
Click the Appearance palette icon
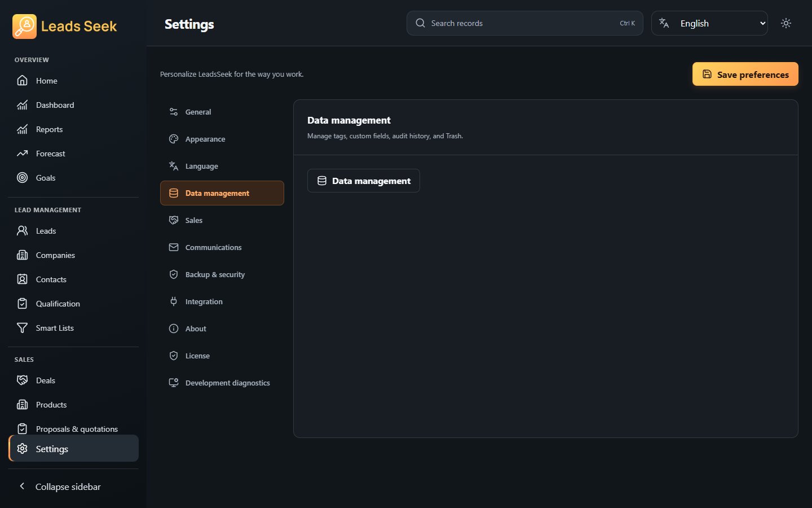(174, 139)
